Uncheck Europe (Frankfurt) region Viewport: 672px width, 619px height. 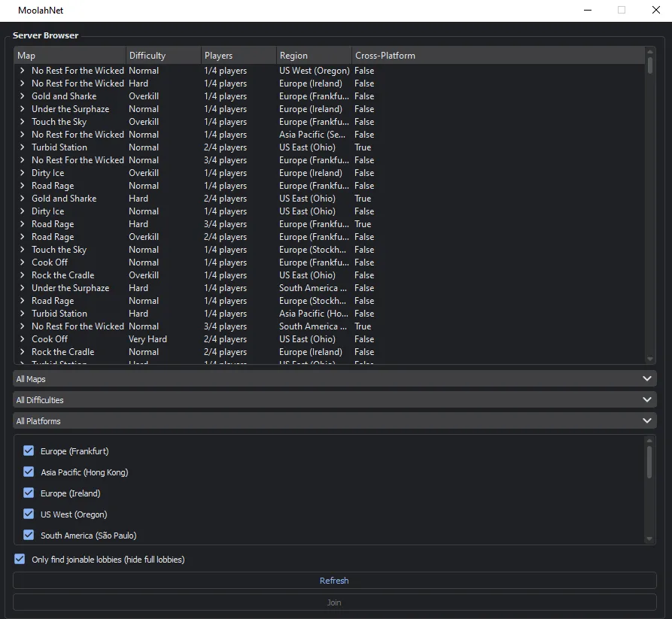29,451
